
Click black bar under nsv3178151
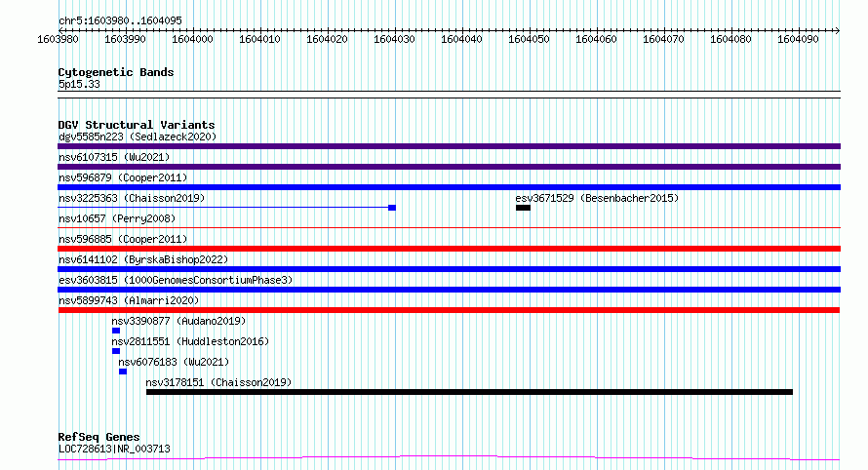pos(469,392)
